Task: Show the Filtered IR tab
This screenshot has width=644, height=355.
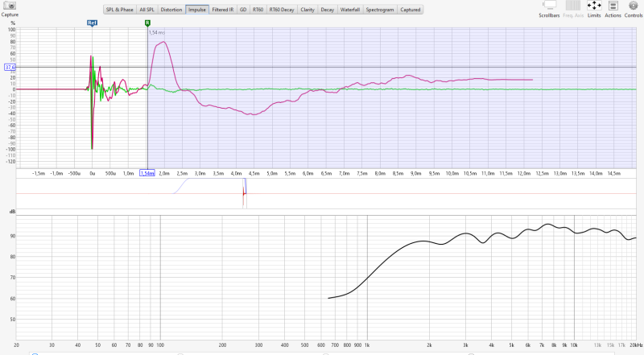Action: tap(222, 10)
